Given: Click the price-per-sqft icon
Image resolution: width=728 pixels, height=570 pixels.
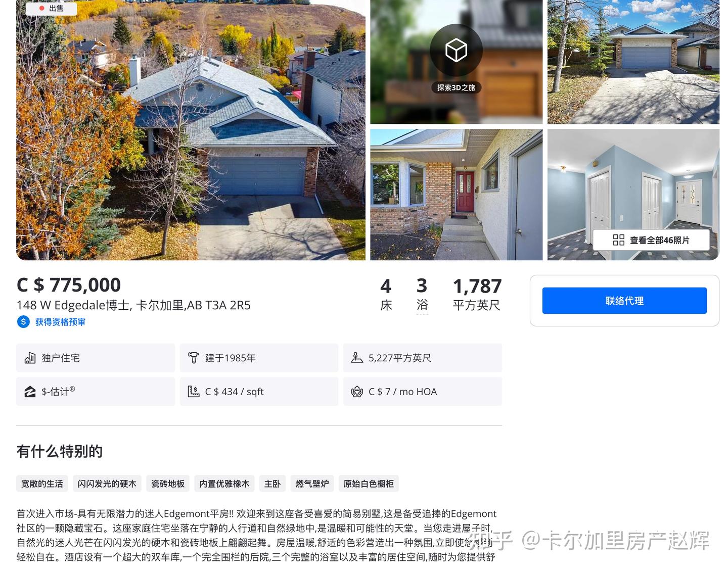Looking at the screenshot, I should tap(194, 392).
